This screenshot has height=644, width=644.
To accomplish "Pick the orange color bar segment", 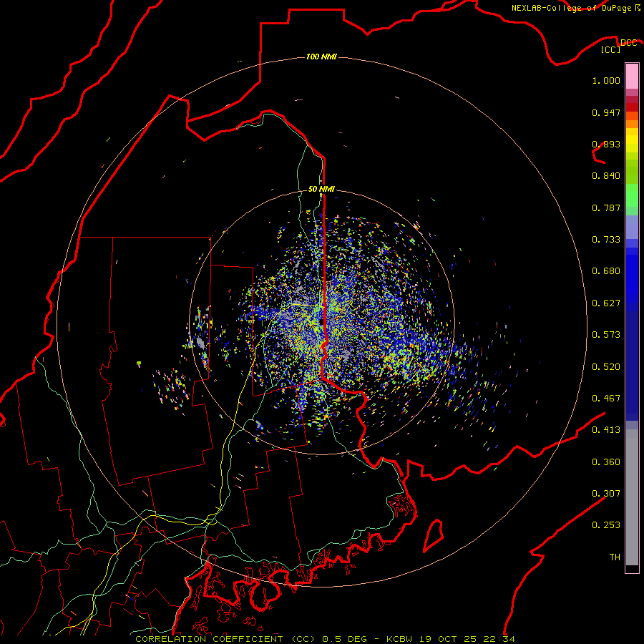I will tap(632, 124).
